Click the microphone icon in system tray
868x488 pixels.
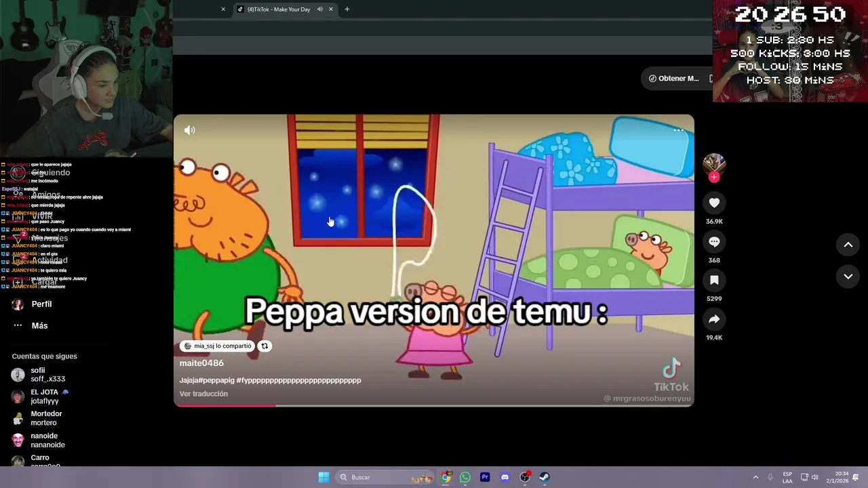tap(770, 477)
